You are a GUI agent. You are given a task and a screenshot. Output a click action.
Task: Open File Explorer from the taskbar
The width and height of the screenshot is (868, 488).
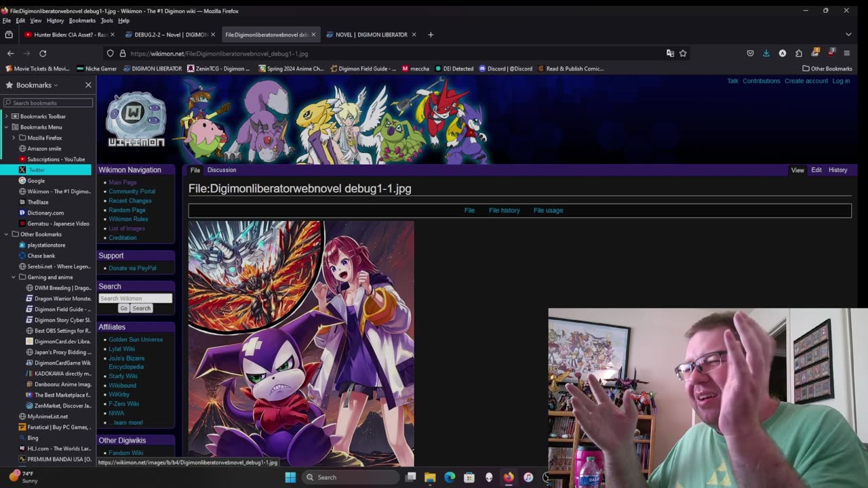coord(430,477)
